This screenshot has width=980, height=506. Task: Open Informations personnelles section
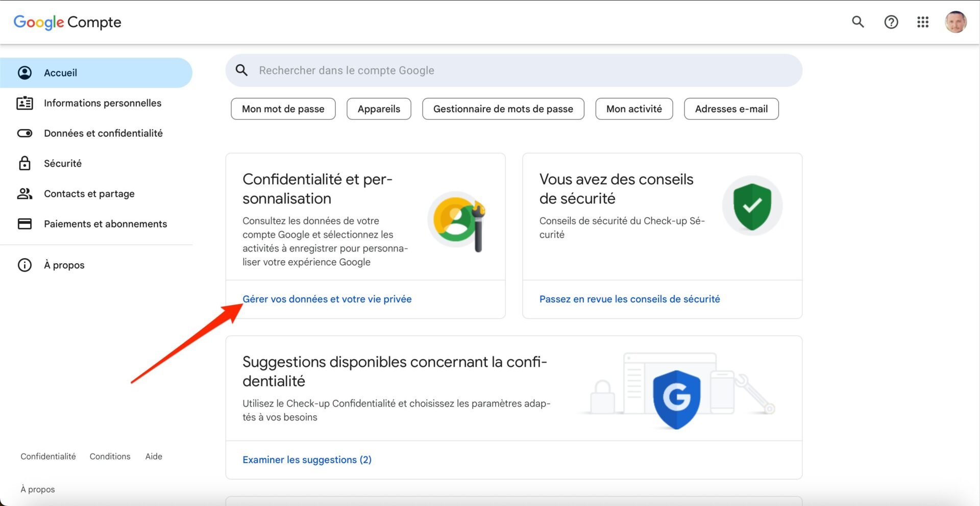point(96,103)
